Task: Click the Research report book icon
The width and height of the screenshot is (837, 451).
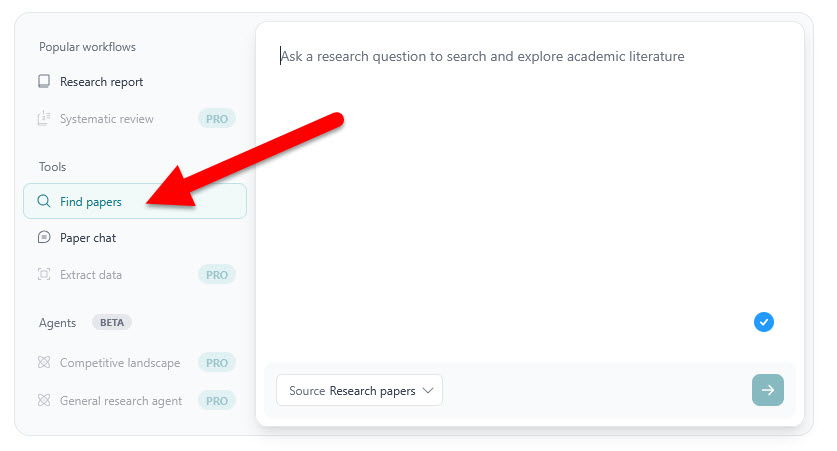Action: tap(44, 81)
